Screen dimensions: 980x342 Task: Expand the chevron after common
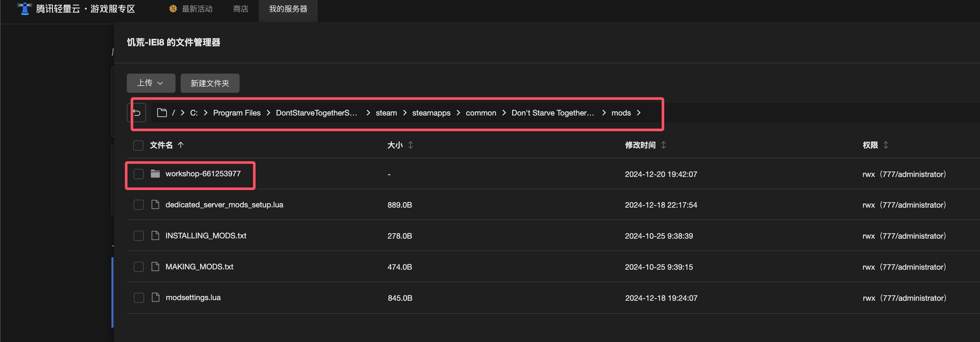pos(504,113)
